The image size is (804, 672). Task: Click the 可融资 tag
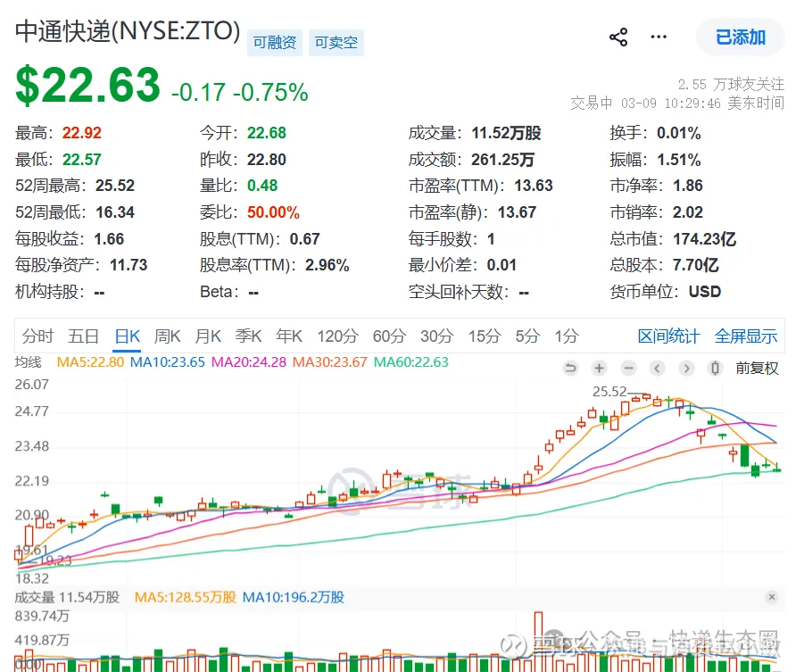click(x=275, y=42)
